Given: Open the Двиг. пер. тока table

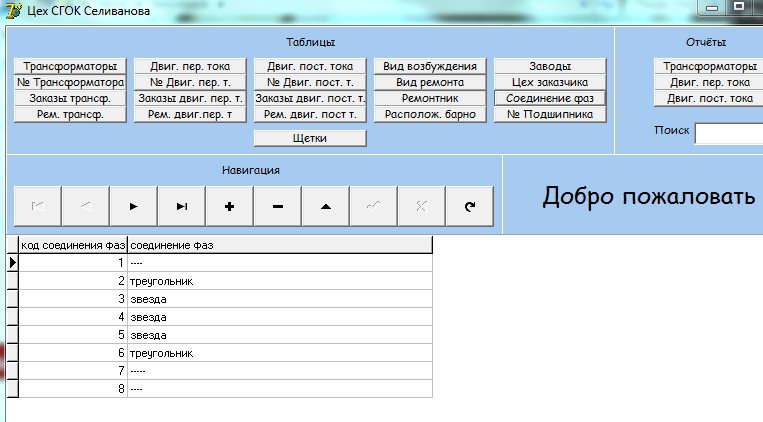Looking at the screenshot, I should click(190, 66).
